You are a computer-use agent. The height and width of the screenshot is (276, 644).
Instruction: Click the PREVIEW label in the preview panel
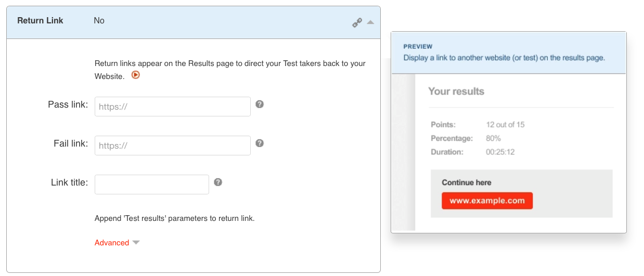tap(418, 47)
